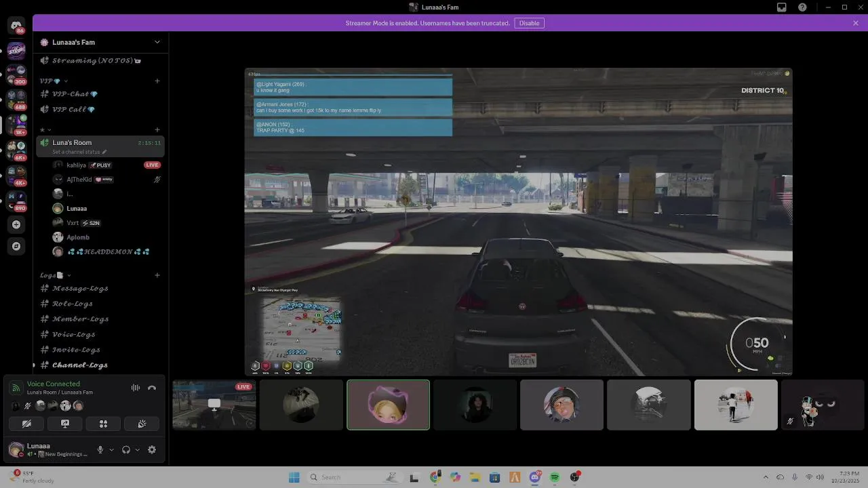Open Invite-Logs channel
868x488 pixels.
click(100, 350)
